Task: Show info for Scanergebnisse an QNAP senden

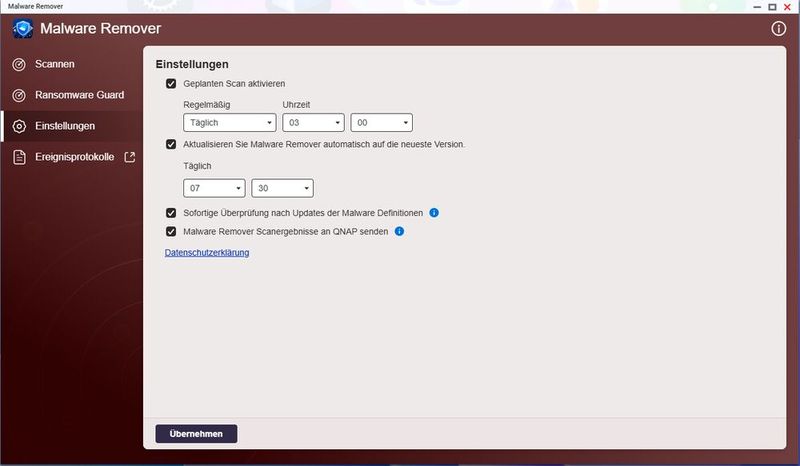Action: coord(399,231)
